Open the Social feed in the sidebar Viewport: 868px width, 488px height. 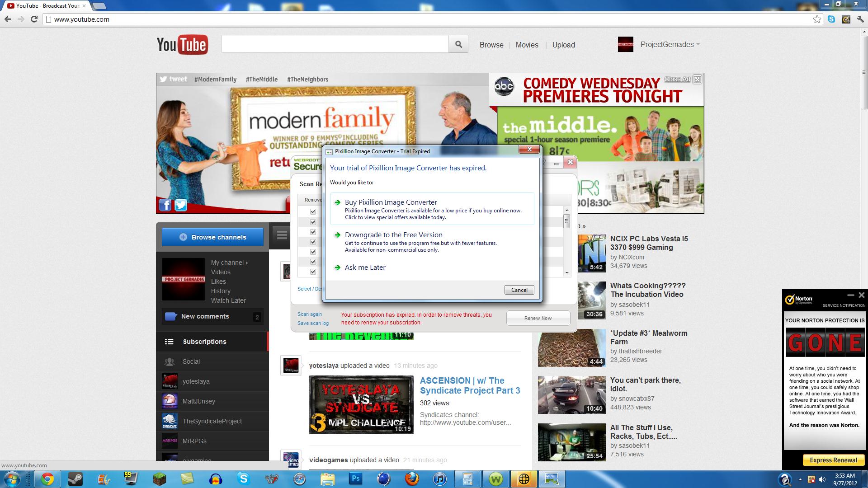212,361
